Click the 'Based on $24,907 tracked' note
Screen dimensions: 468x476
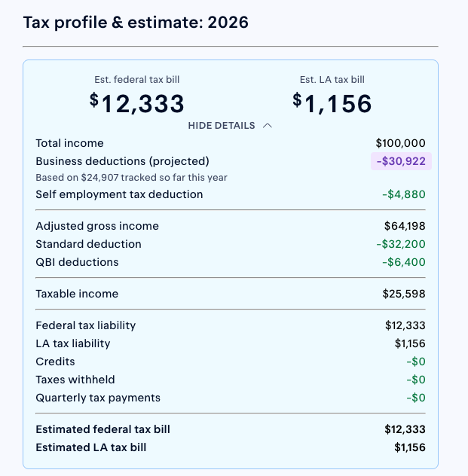coord(131,178)
